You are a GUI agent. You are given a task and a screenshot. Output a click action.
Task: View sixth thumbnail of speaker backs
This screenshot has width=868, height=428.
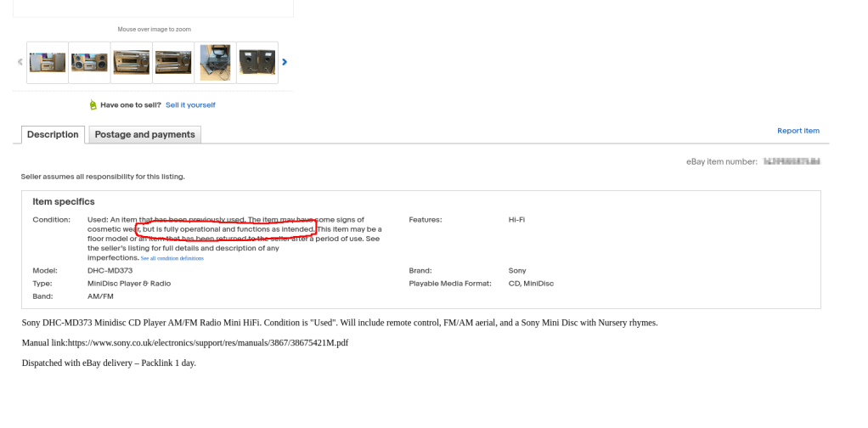(x=256, y=63)
